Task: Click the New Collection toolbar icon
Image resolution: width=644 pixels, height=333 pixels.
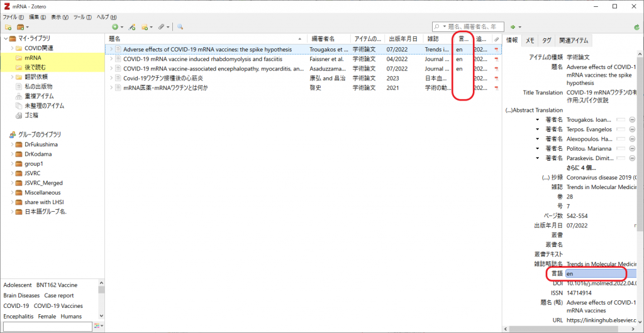Action: coord(8,27)
